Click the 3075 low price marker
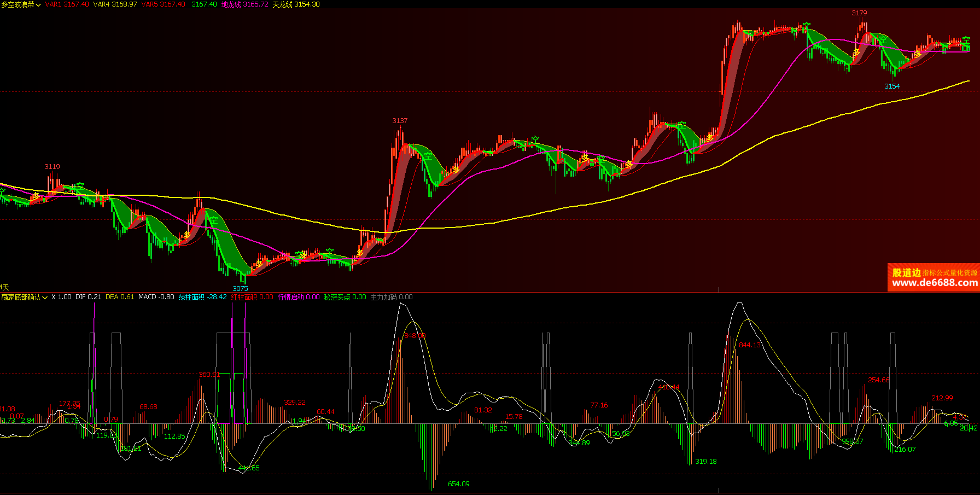Viewport: 980px width, 495px height. coord(240,288)
